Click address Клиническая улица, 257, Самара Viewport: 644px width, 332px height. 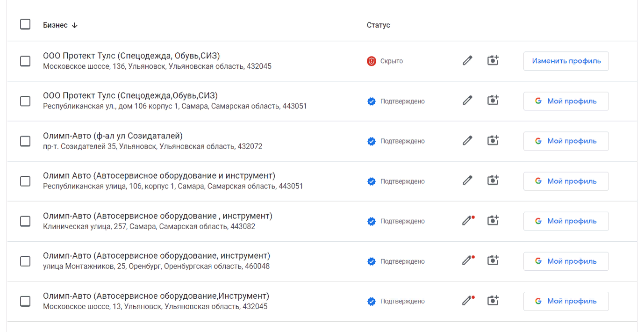point(149,227)
